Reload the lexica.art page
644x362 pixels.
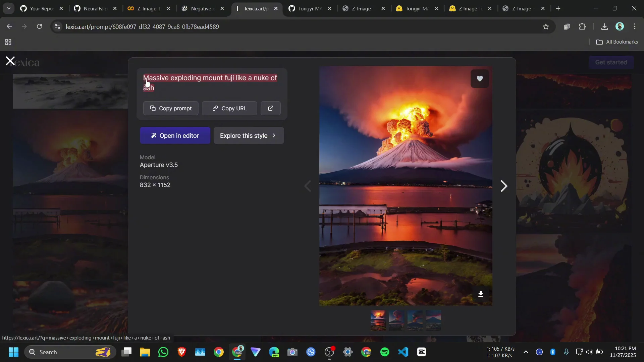coord(39,26)
